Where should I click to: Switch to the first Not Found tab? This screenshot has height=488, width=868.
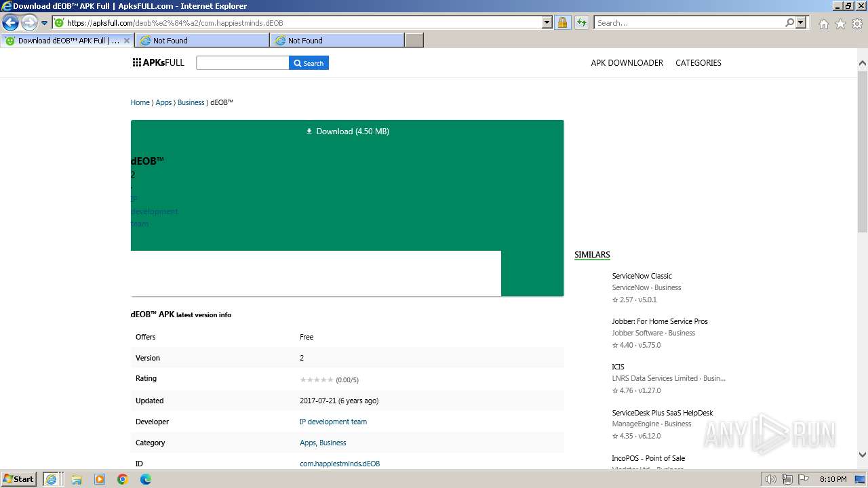[x=201, y=41]
